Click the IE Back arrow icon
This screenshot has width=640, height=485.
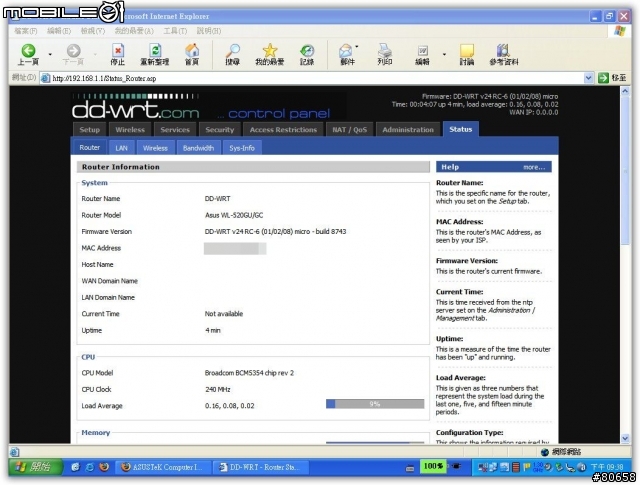coord(28,51)
